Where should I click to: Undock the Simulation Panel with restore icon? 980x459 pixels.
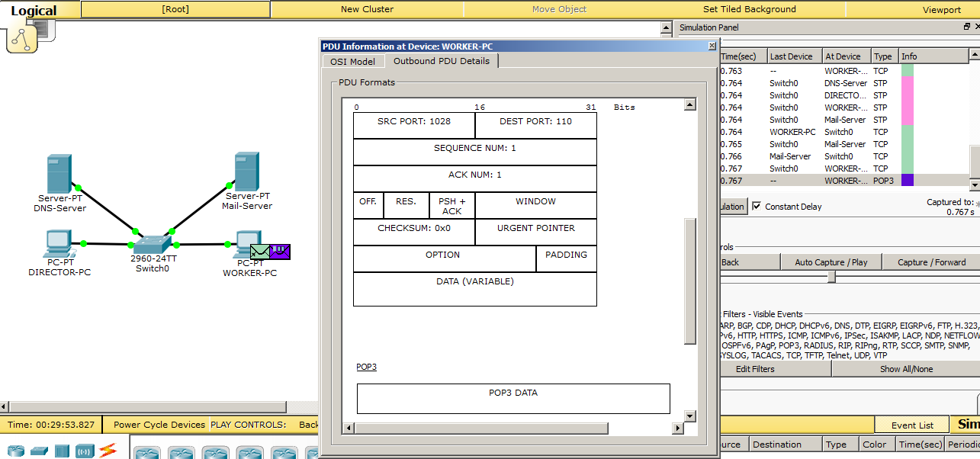pyautogui.click(x=967, y=27)
